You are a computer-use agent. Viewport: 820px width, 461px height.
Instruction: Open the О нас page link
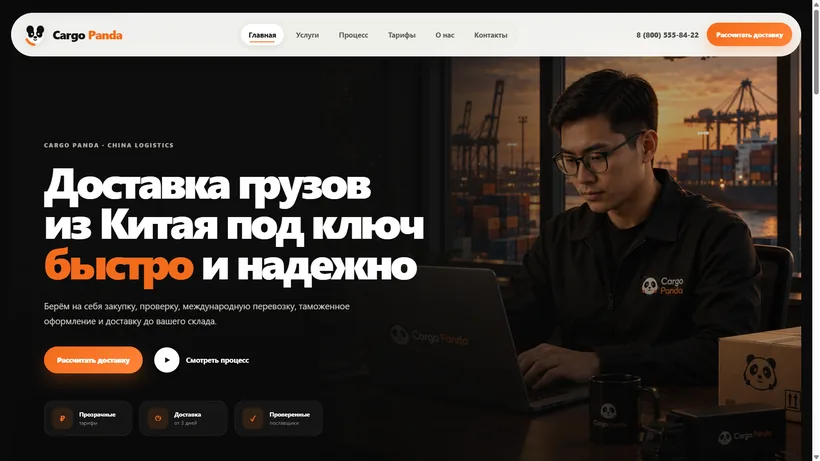point(445,35)
